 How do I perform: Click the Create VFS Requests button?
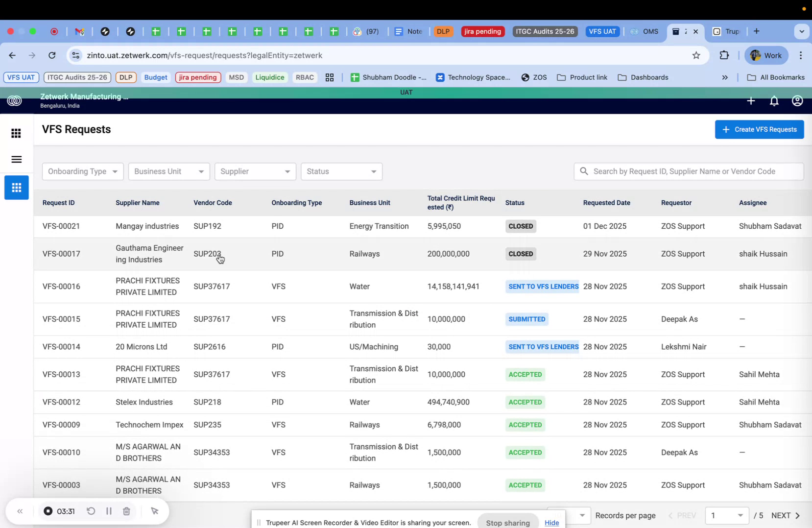759,129
